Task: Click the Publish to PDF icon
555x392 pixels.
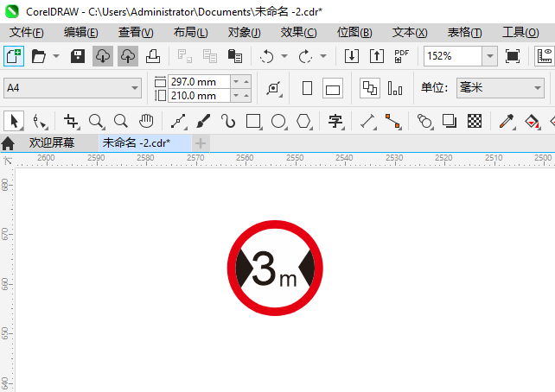Action: coord(401,56)
